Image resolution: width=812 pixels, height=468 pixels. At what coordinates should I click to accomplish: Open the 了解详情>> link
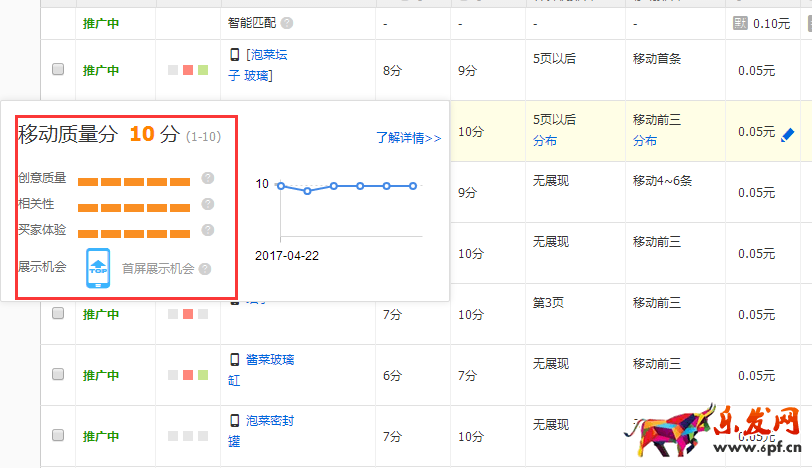click(408, 138)
